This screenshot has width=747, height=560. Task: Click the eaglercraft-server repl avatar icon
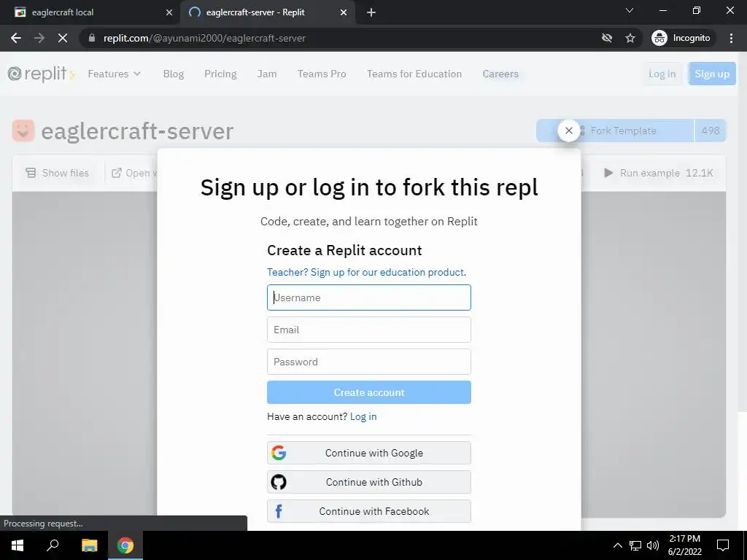point(23,131)
